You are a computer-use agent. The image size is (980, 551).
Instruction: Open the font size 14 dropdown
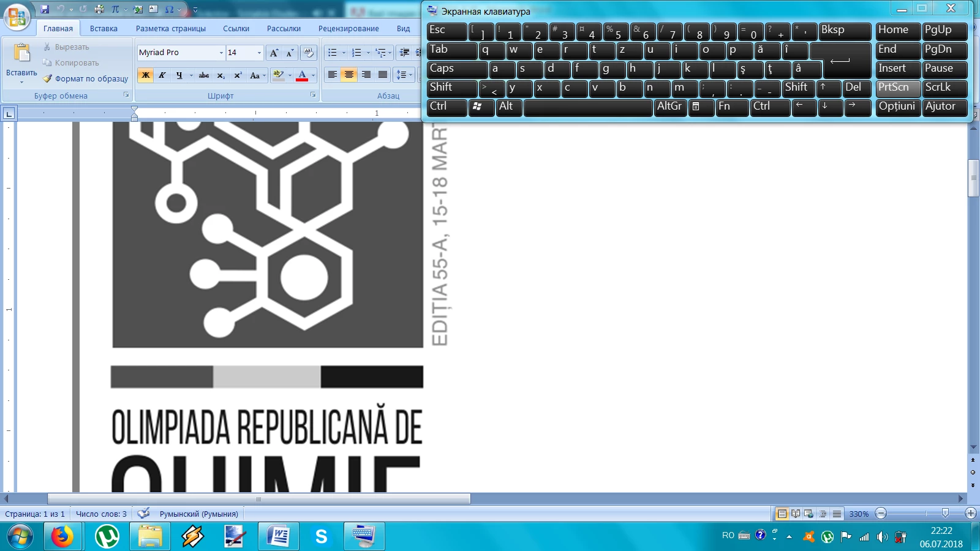tap(259, 53)
